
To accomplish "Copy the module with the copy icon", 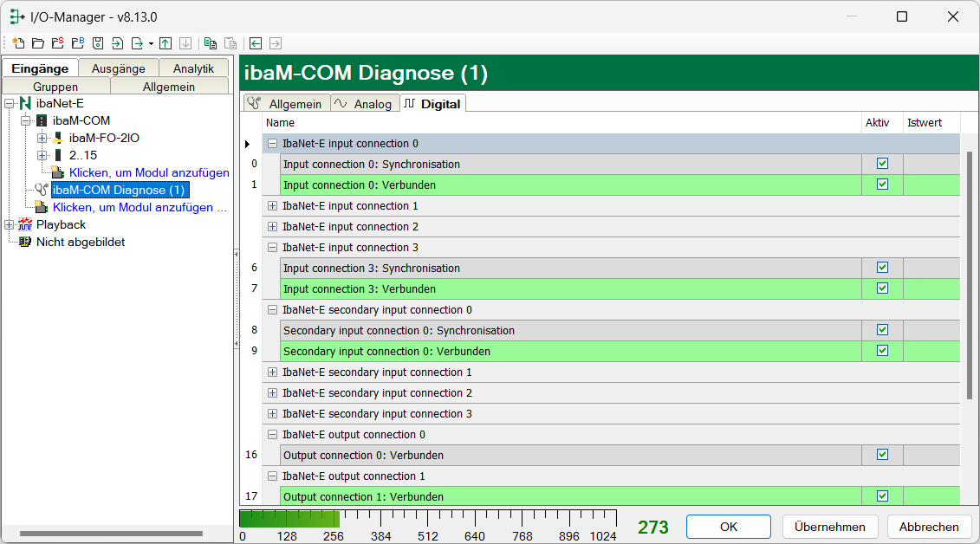I will coord(211,43).
